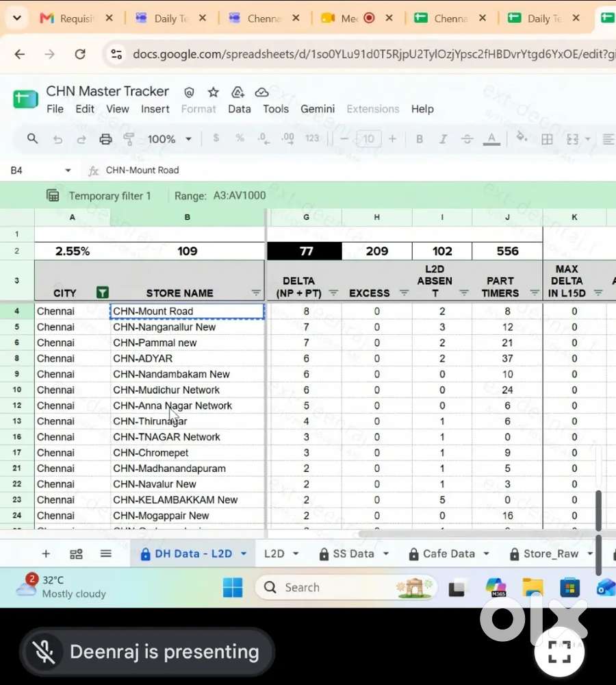Add a new sheet plus button
The height and width of the screenshot is (685, 616).
46,554
